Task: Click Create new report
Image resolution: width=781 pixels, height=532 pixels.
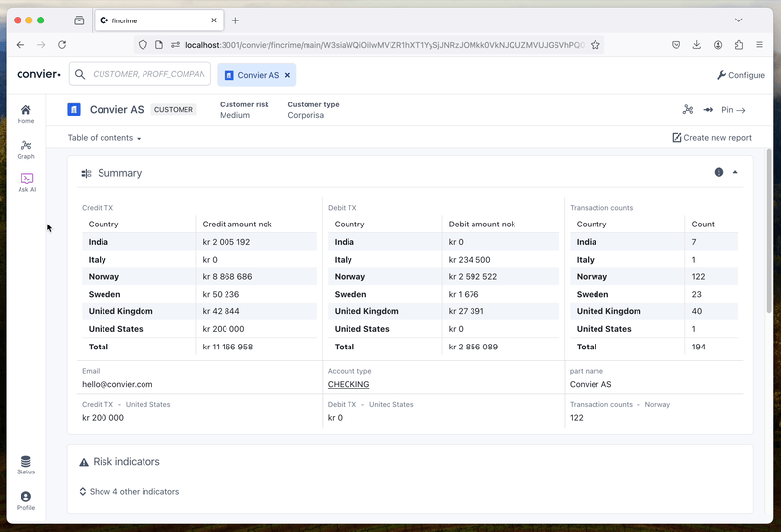Action: pyautogui.click(x=712, y=138)
